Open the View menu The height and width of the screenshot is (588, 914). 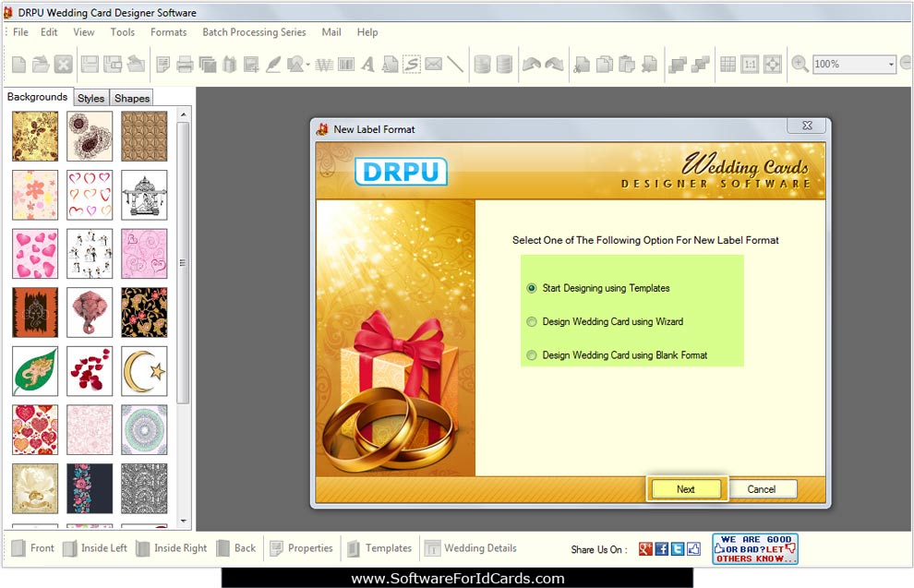coord(83,32)
